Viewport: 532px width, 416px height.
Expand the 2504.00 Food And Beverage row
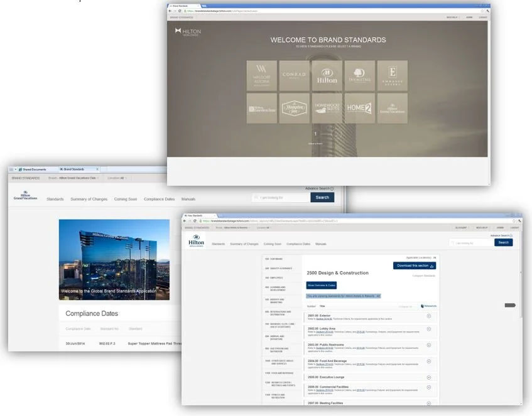tap(429, 361)
